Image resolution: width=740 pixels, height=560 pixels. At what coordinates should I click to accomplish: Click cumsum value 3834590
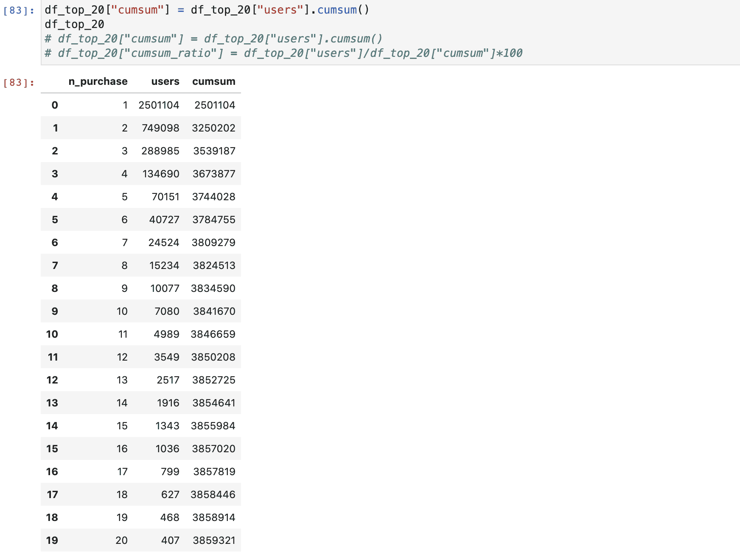click(213, 288)
